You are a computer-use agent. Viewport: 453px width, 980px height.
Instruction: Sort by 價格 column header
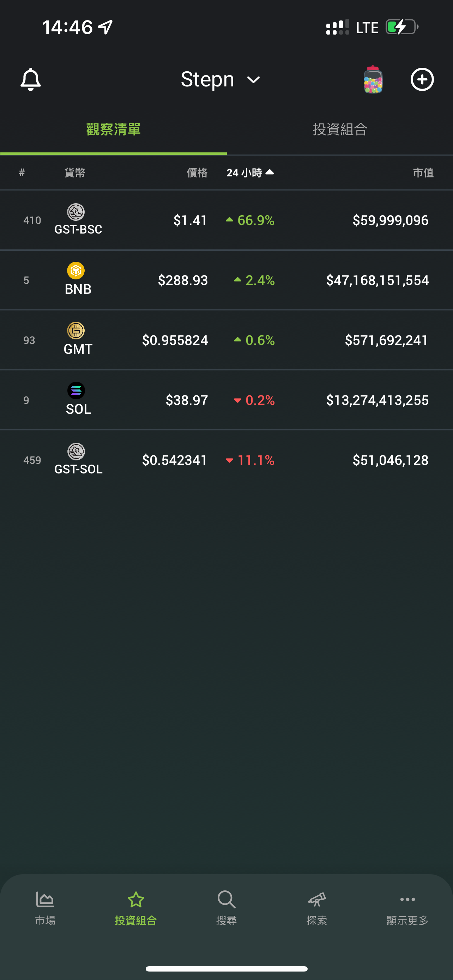point(197,173)
